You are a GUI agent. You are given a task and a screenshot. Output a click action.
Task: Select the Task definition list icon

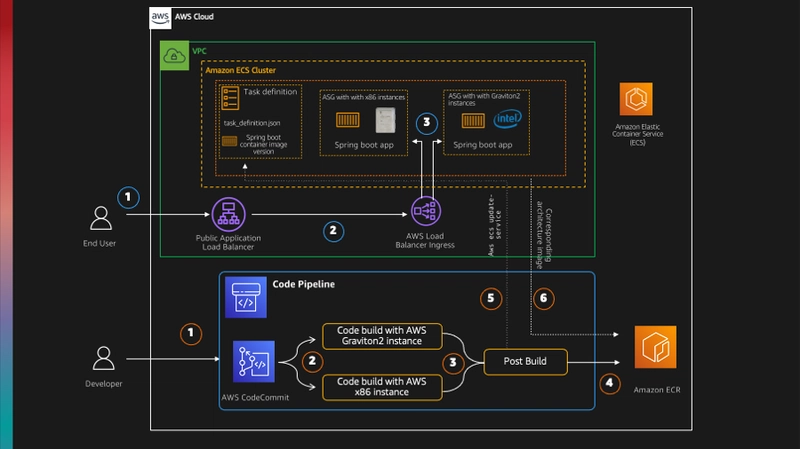click(230, 97)
